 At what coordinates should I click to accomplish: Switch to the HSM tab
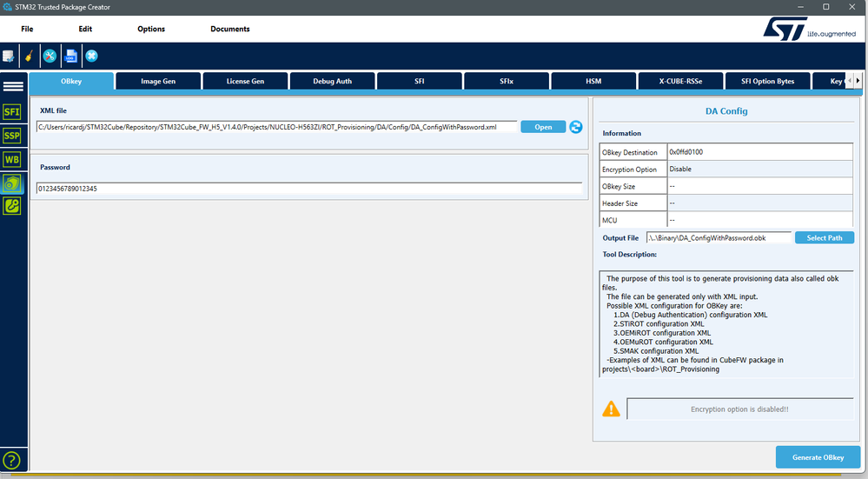pyautogui.click(x=593, y=81)
